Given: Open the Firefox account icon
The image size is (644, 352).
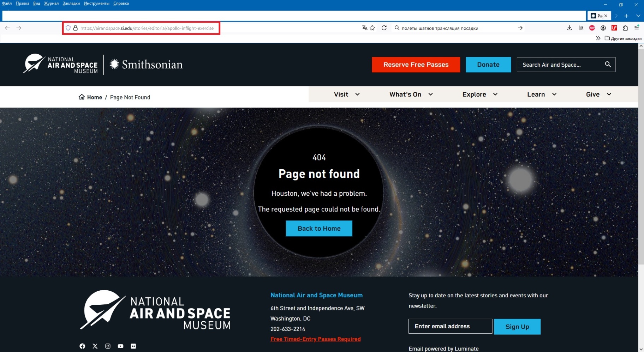Looking at the screenshot, I should point(603,28).
